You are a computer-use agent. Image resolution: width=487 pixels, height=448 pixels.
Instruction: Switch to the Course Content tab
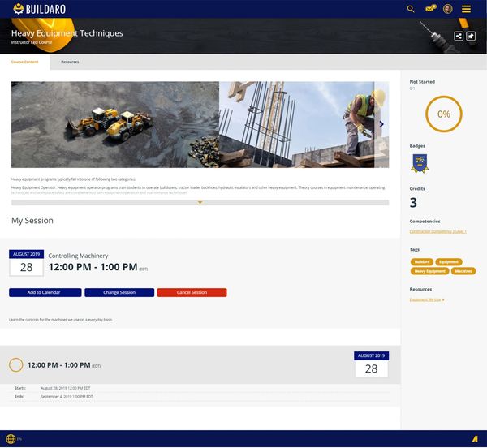click(25, 62)
